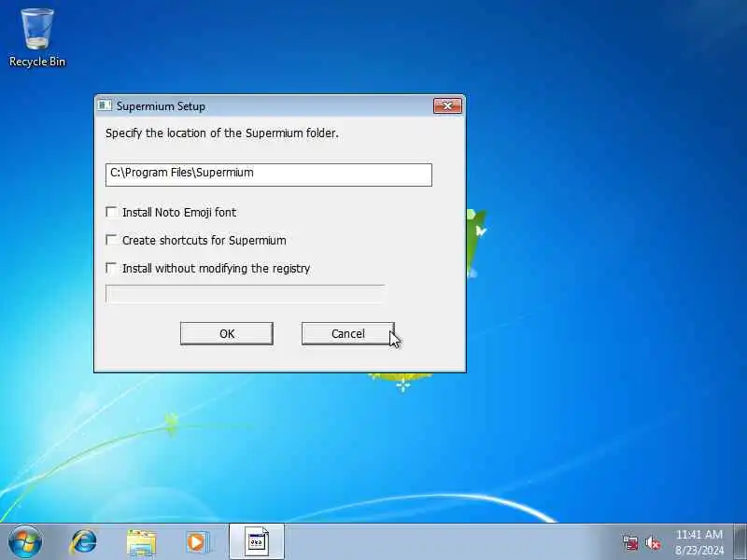Open Windows Explorer folder taskbar icon

pyautogui.click(x=141, y=542)
